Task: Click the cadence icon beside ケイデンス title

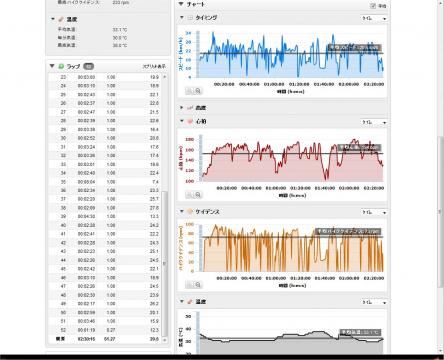Action: [190, 211]
